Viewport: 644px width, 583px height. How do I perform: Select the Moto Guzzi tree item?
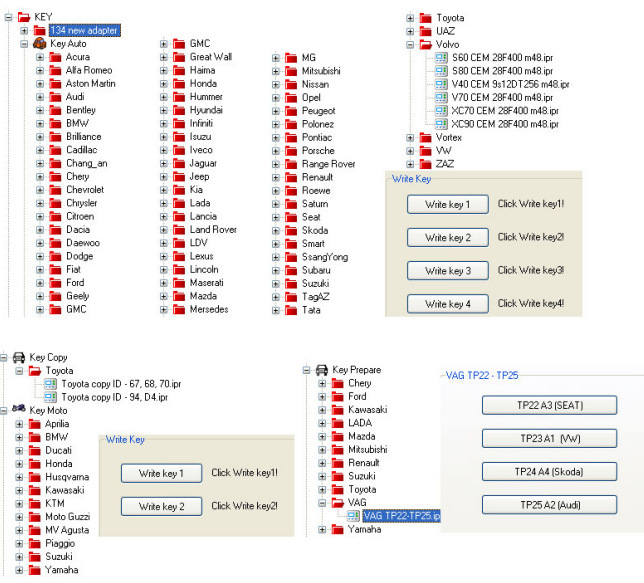coord(67,517)
